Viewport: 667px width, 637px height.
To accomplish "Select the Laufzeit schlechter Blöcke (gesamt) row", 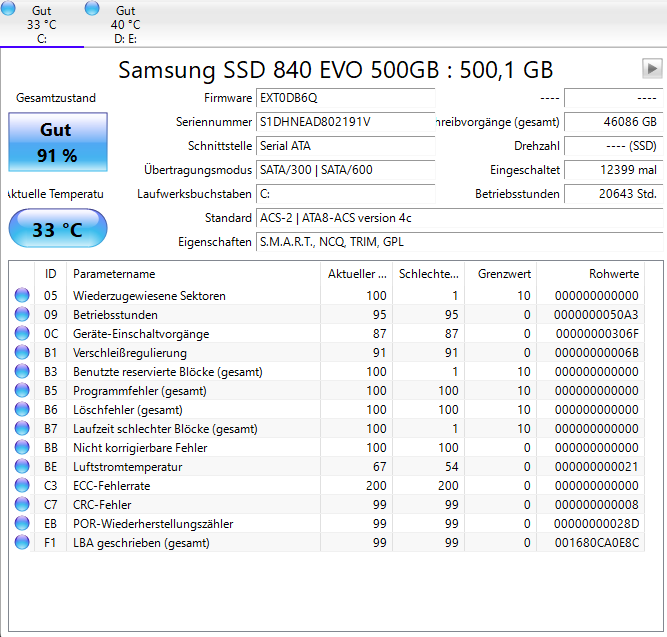I will (327, 428).
